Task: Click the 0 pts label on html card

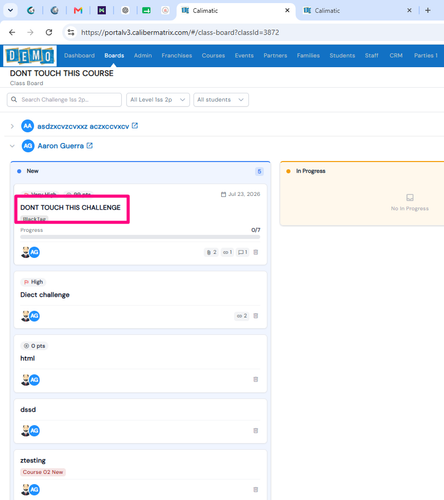Action: click(x=35, y=346)
